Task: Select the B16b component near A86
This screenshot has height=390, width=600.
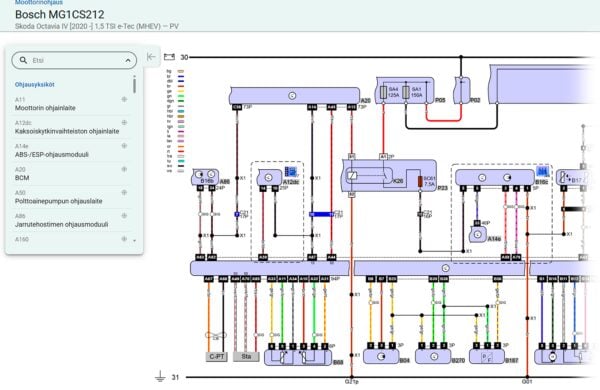Action: pos(205,177)
